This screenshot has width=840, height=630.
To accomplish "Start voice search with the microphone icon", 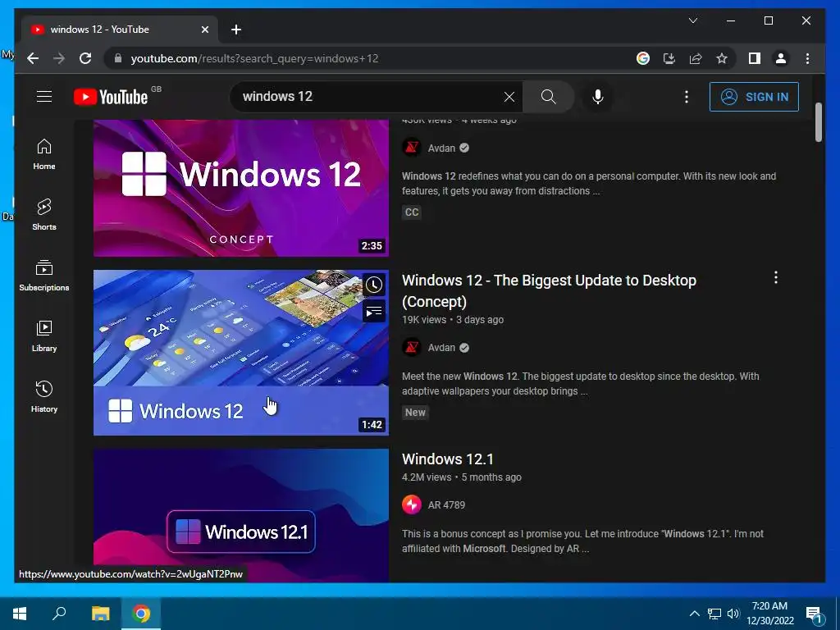I will [x=598, y=97].
